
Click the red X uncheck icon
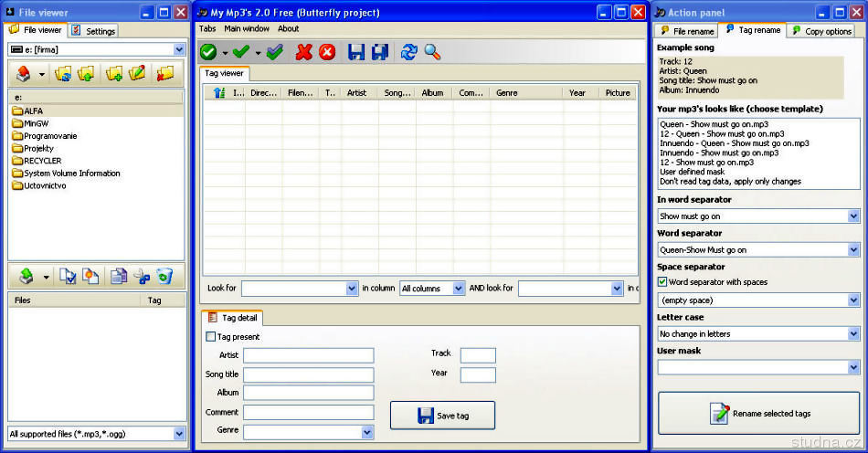[x=303, y=52]
